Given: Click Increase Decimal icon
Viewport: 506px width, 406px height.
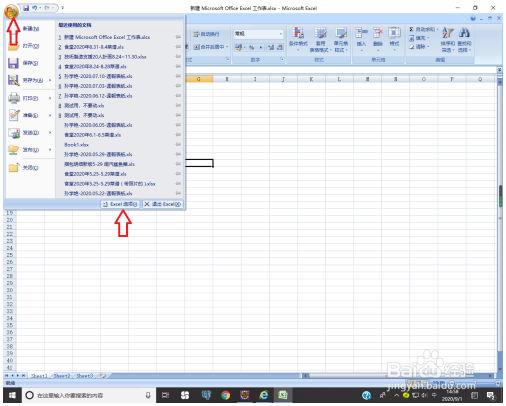Looking at the screenshot, I should (x=271, y=48).
